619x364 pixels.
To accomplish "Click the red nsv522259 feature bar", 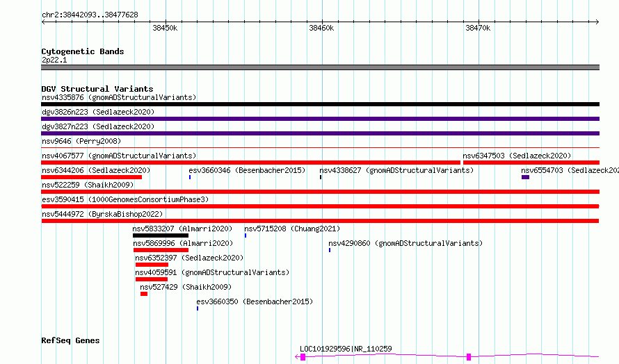I will (x=320, y=192).
